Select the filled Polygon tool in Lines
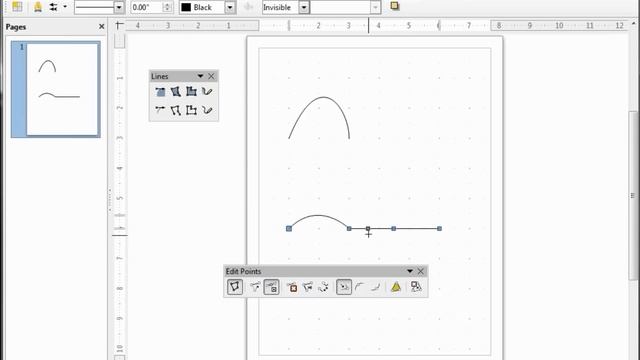 coord(176,91)
